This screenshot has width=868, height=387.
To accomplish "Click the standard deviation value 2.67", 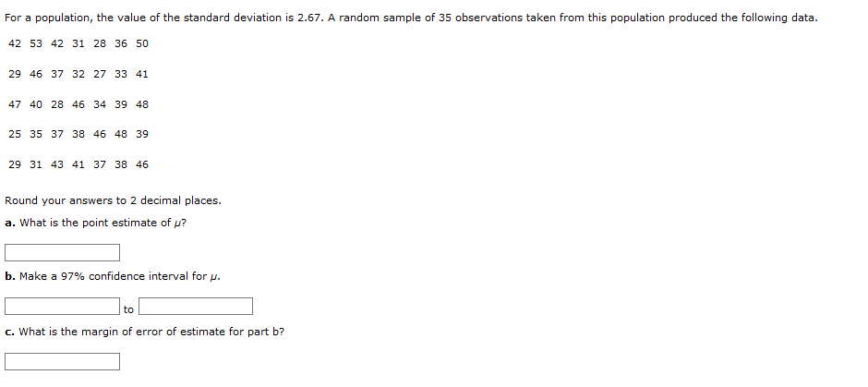I will point(309,18).
